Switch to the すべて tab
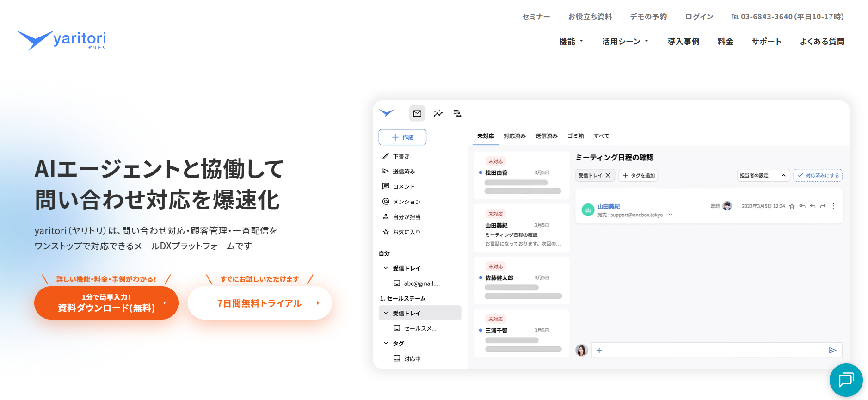Viewport: 868px width, 400px height. (x=602, y=136)
